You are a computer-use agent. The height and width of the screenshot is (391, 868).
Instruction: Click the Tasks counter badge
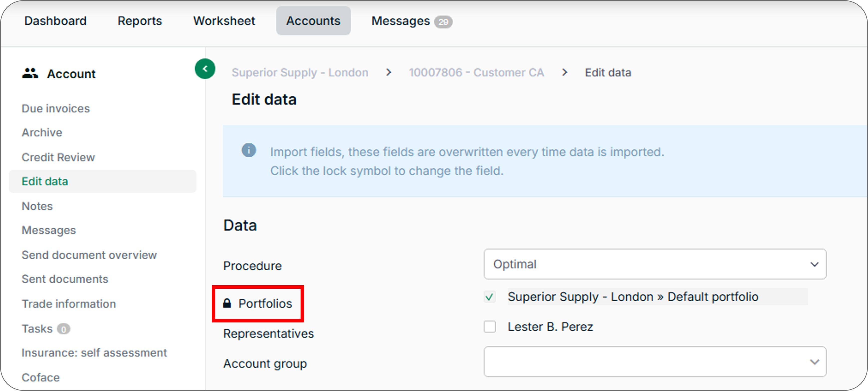[63, 329]
